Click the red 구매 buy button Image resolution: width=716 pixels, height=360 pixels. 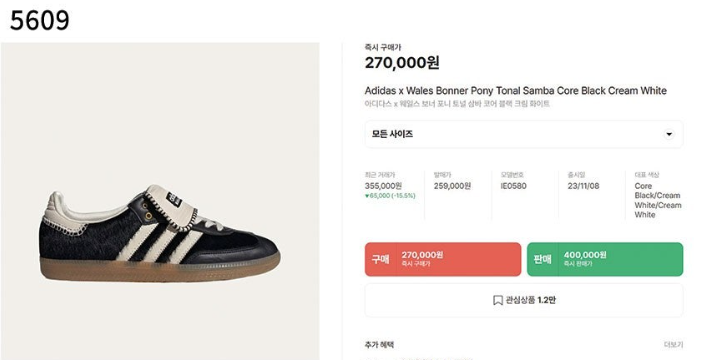coord(442,259)
